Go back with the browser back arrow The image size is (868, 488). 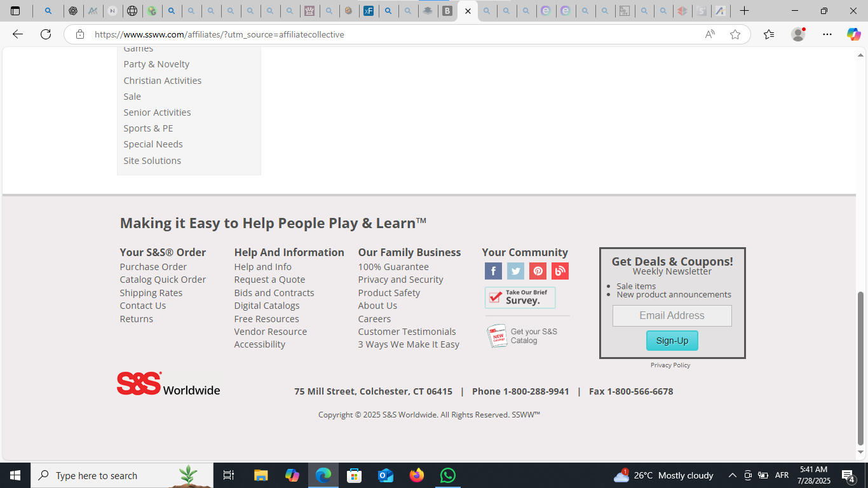coord(18,34)
